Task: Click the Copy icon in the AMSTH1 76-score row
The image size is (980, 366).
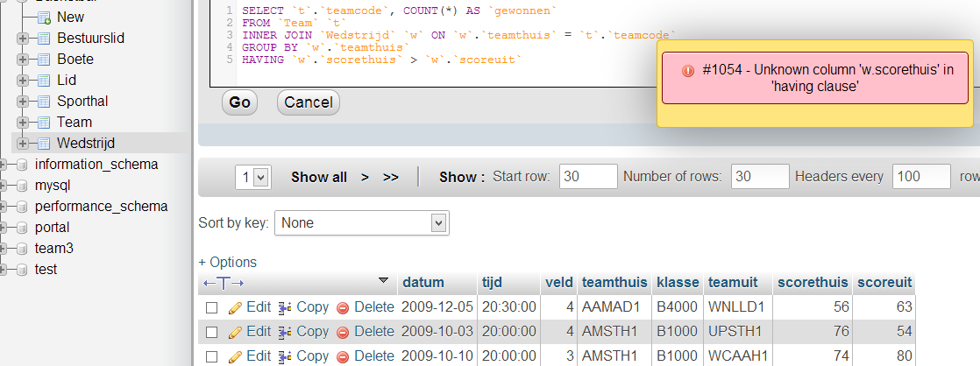Action: point(285,332)
